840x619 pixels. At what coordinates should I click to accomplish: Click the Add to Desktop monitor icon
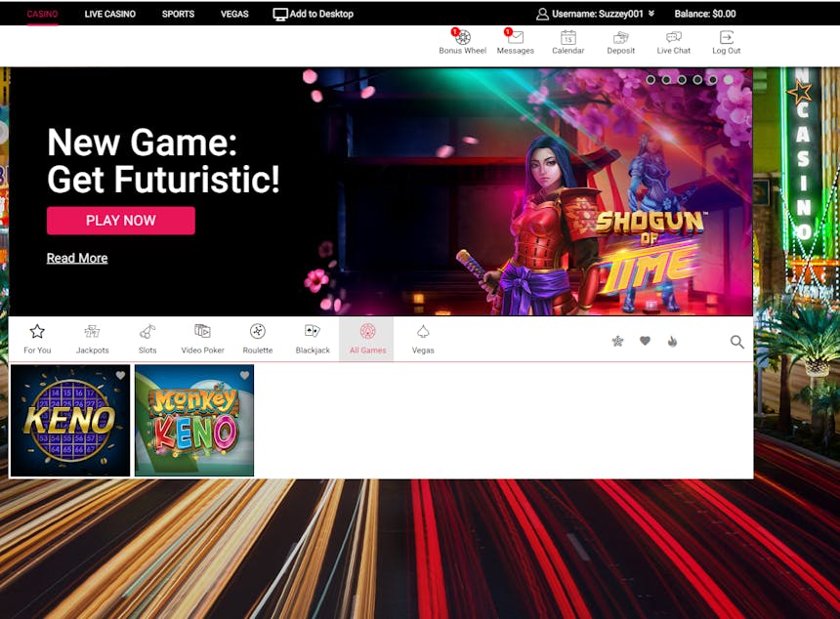280,15
